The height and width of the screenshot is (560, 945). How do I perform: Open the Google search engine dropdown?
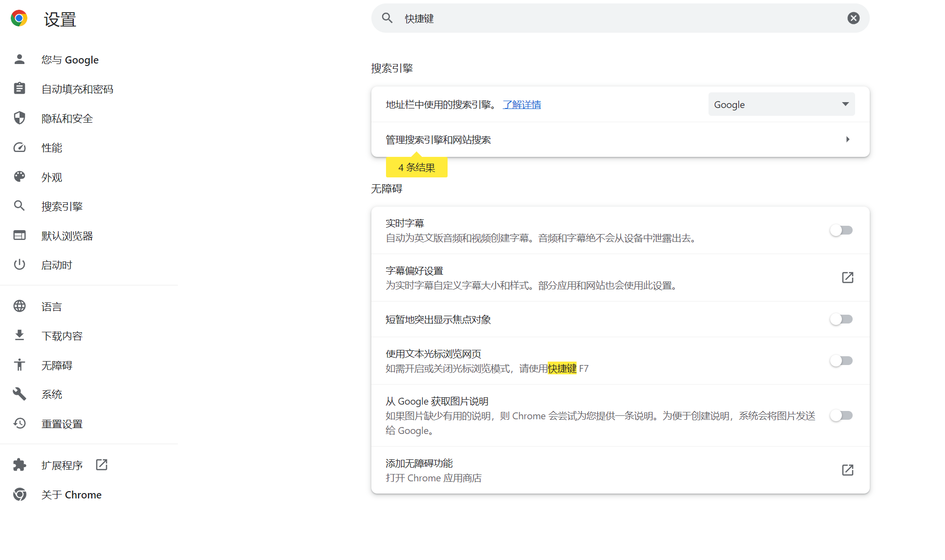point(781,104)
